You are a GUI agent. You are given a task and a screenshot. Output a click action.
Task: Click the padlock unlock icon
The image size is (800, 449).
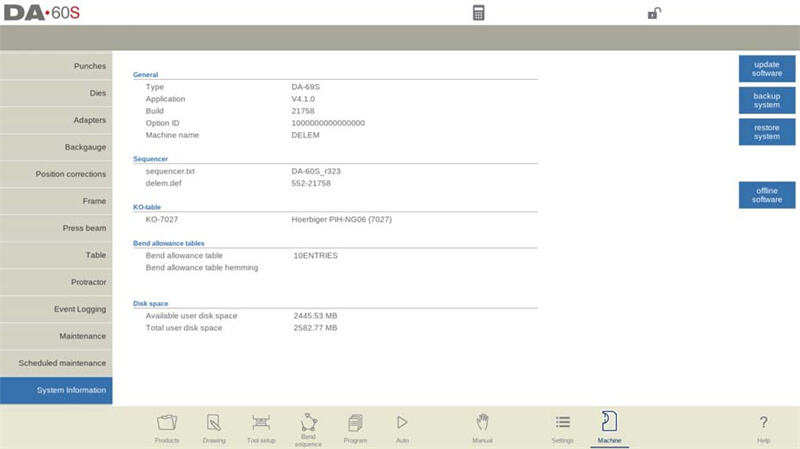point(654,13)
